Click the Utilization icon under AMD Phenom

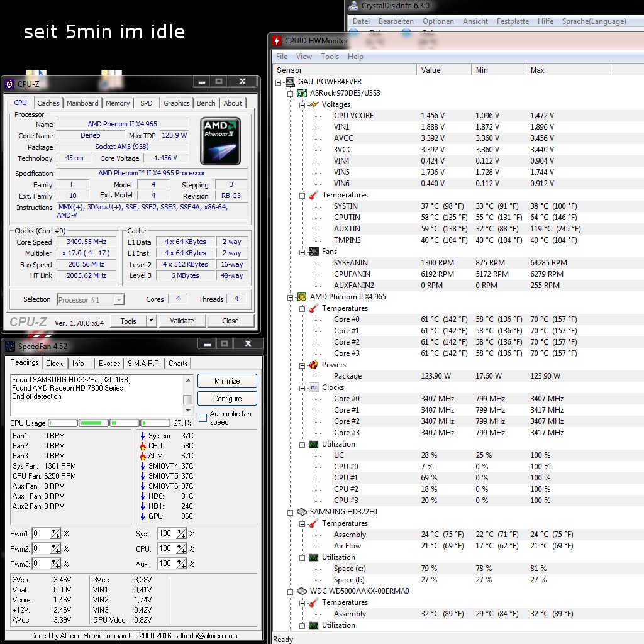point(314,444)
